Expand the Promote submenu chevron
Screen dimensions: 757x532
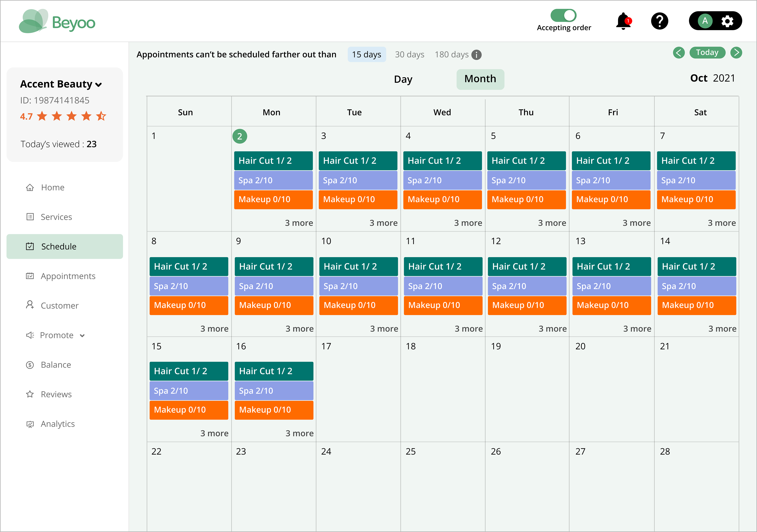[x=82, y=336]
